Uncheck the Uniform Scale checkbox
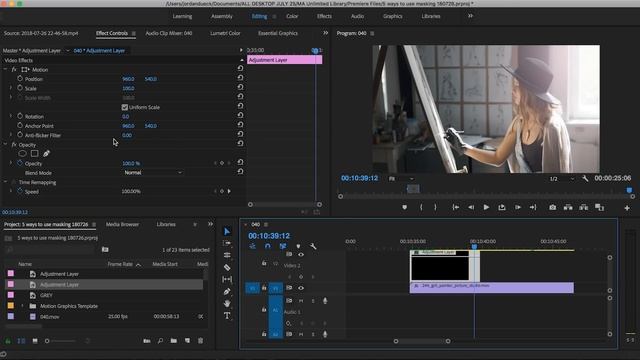 pyautogui.click(x=124, y=107)
